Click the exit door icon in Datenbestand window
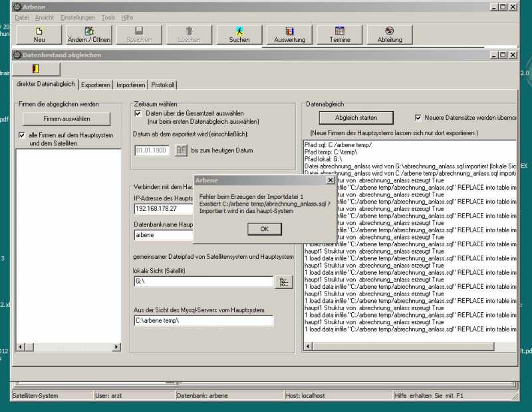Screen dimensions: 532x412 pyautogui.click(x=36, y=69)
